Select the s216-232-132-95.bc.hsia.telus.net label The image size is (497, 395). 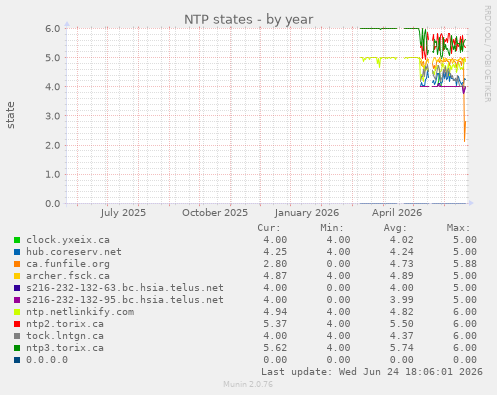coord(125,300)
